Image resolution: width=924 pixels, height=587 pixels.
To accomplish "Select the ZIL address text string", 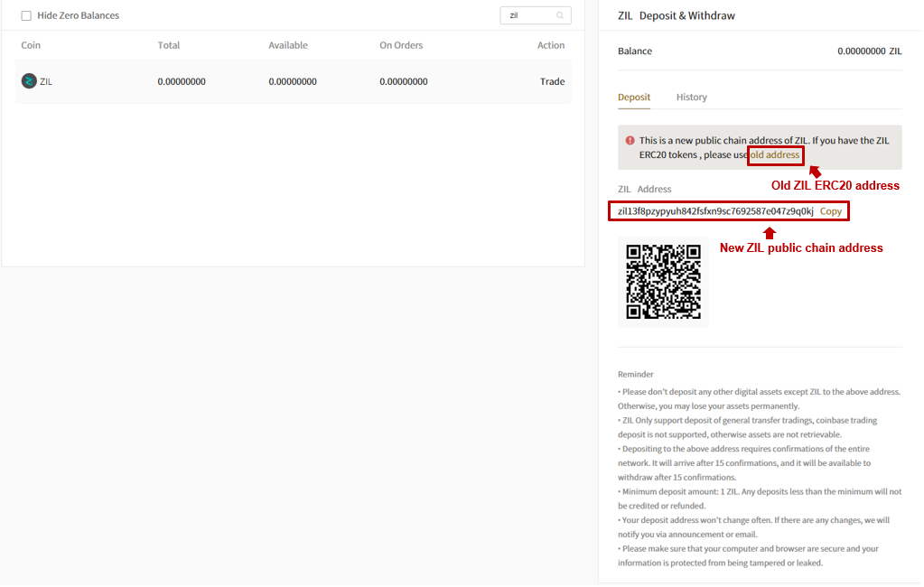I will pos(715,211).
